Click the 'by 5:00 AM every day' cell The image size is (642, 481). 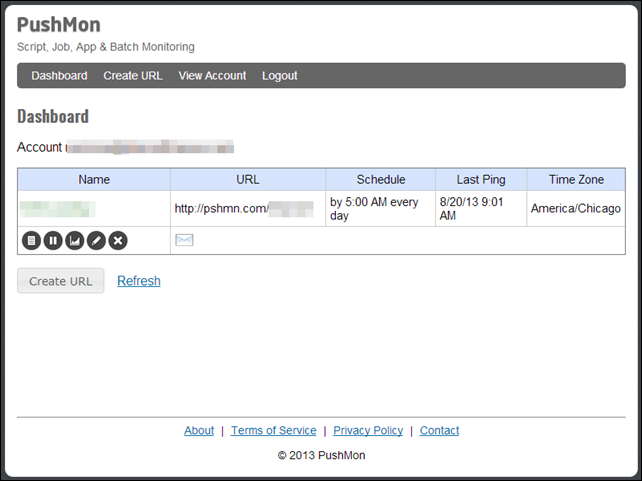coord(380,209)
